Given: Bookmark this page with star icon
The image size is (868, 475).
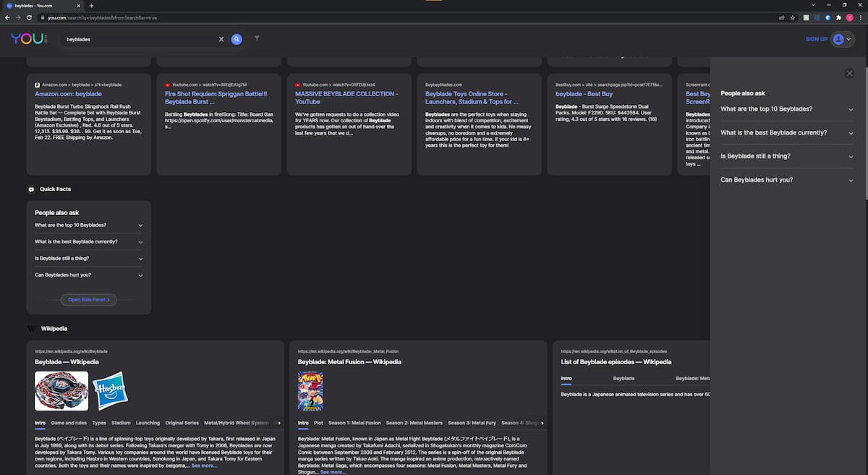Looking at the screenshot, I should 793,17.
